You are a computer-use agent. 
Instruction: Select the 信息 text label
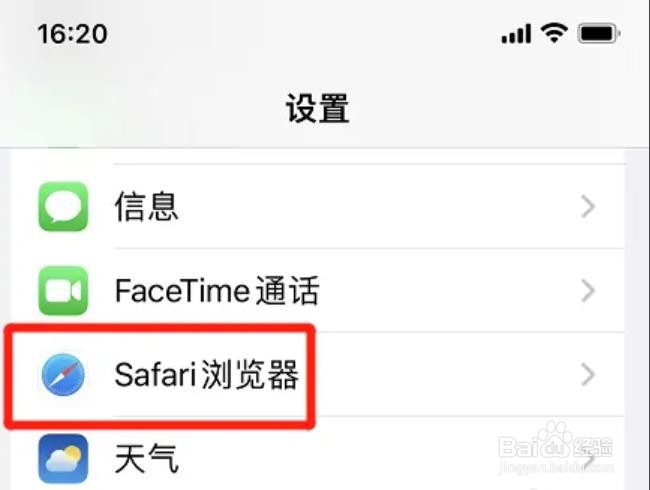(x=146, y=206)
